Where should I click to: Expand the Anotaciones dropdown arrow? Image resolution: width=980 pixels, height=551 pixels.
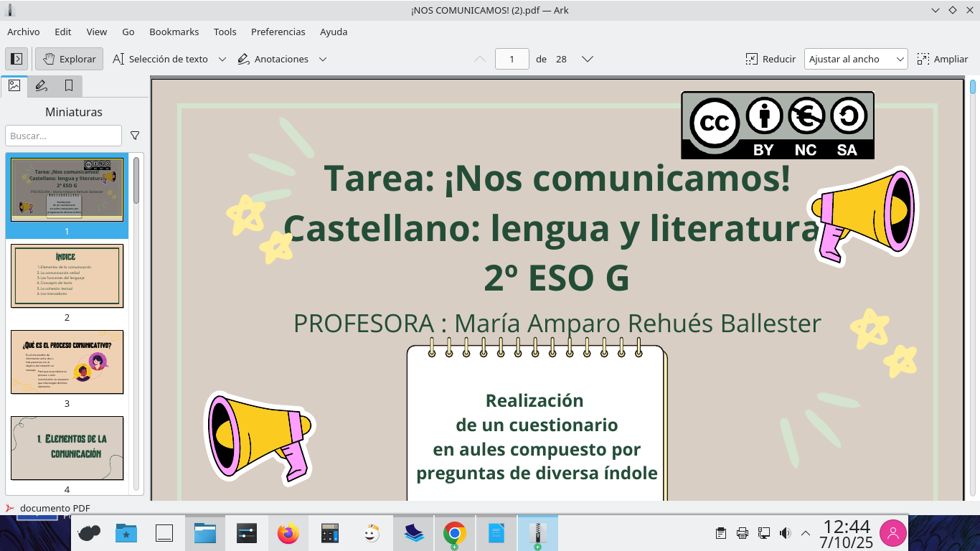323,59
